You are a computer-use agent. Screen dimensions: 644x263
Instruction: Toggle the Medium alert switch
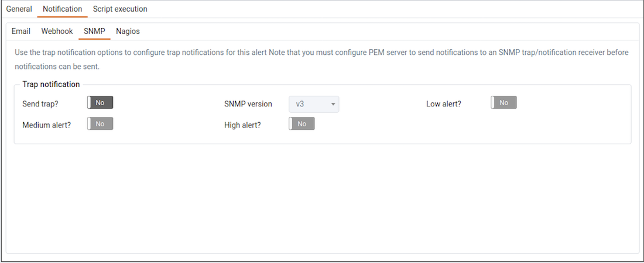(x=100, y=123)
